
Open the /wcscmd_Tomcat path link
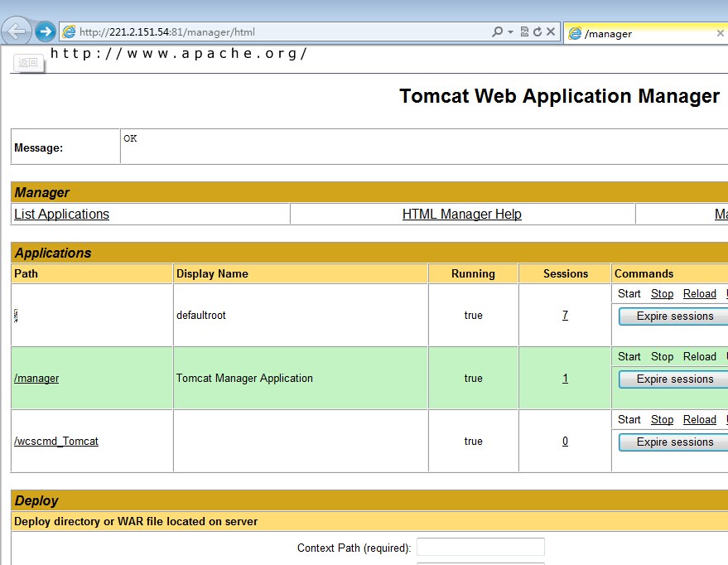pos(56,441)
